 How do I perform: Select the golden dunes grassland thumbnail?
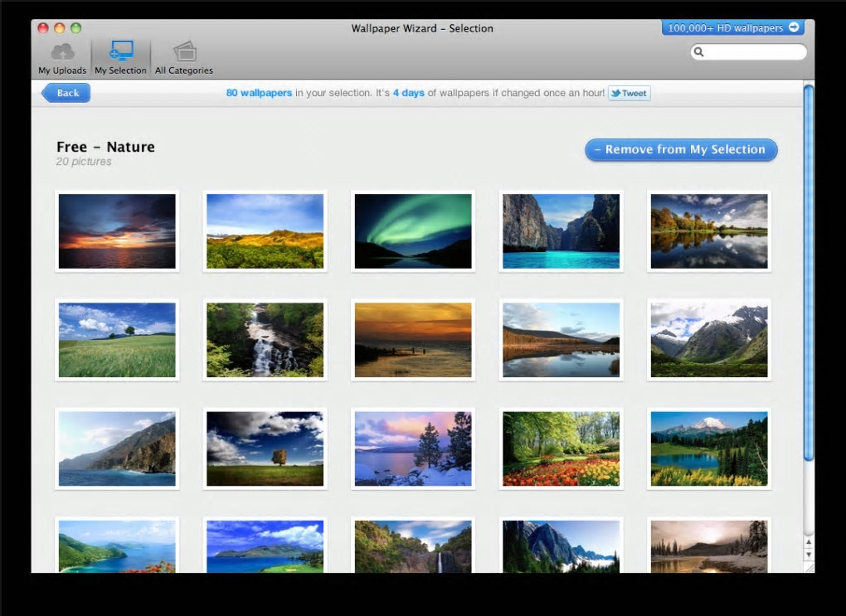click(x=265, y=231)
